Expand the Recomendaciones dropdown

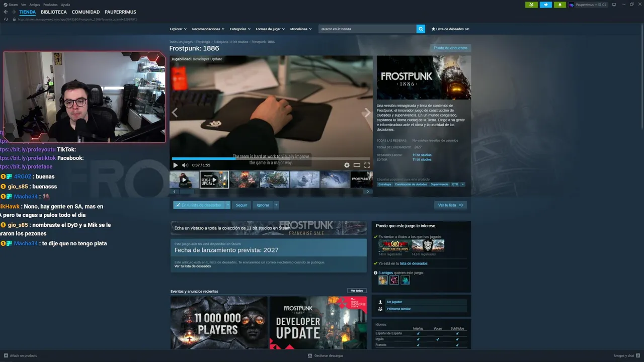point(208,29)
